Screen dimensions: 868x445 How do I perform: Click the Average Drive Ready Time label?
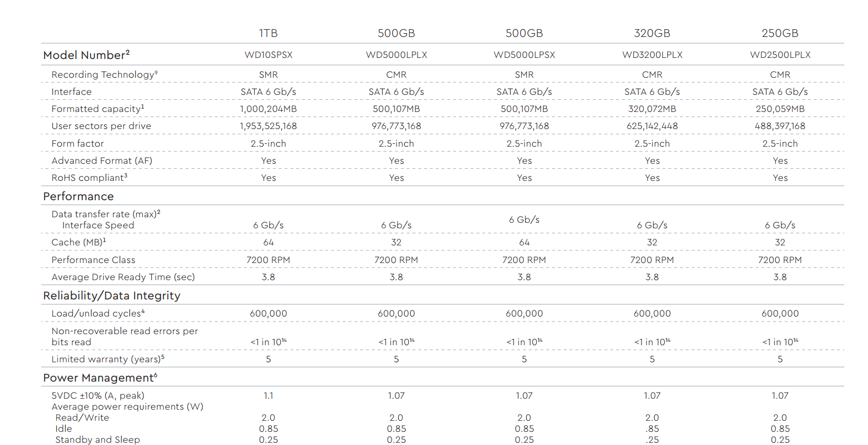tap(123, 277)
